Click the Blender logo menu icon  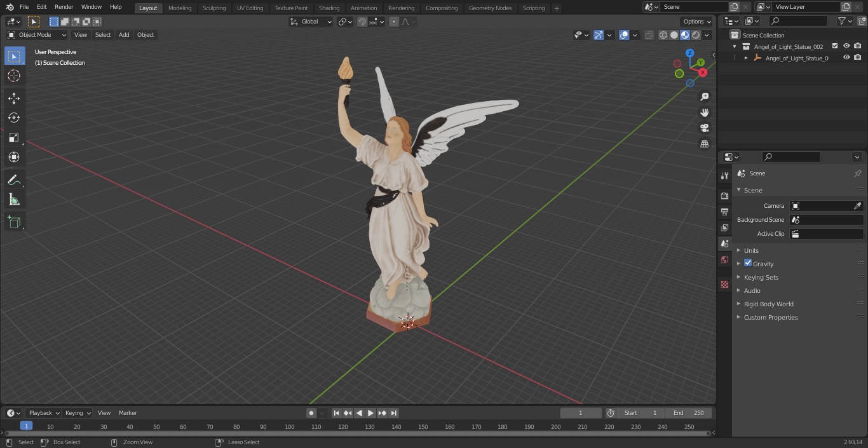[10, 7]
